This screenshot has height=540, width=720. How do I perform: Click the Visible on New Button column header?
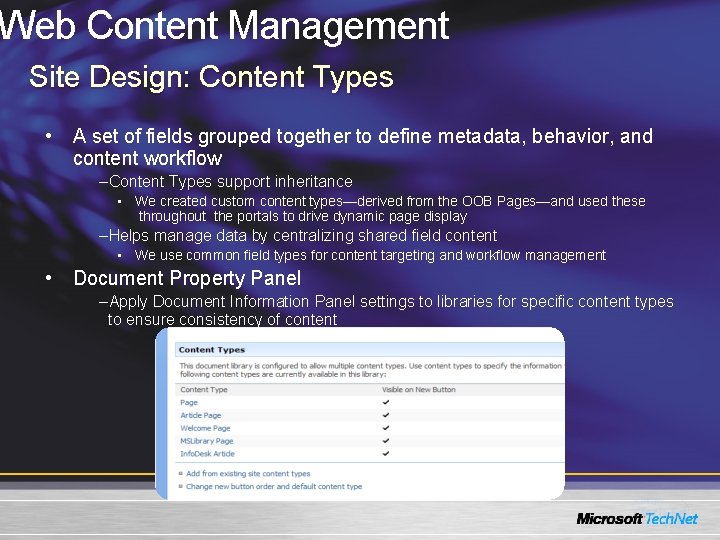pyautogui.click(x=419, y=390)
